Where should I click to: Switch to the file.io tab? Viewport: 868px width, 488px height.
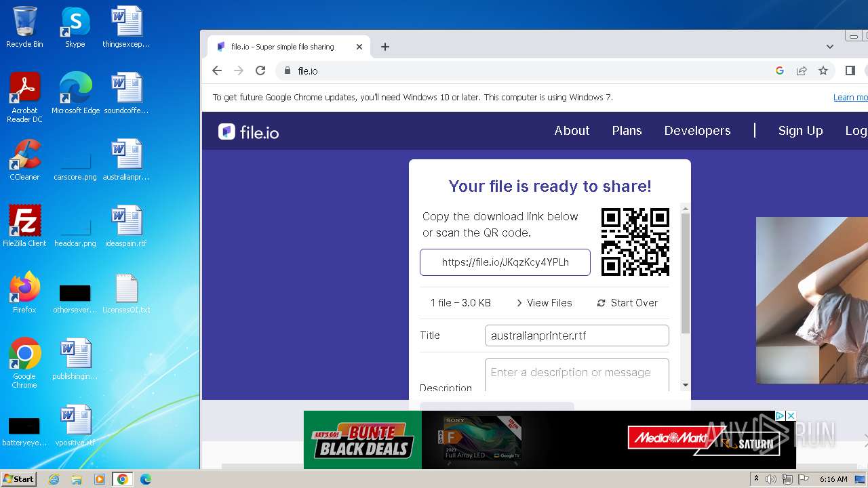click(x=290, y=47)
